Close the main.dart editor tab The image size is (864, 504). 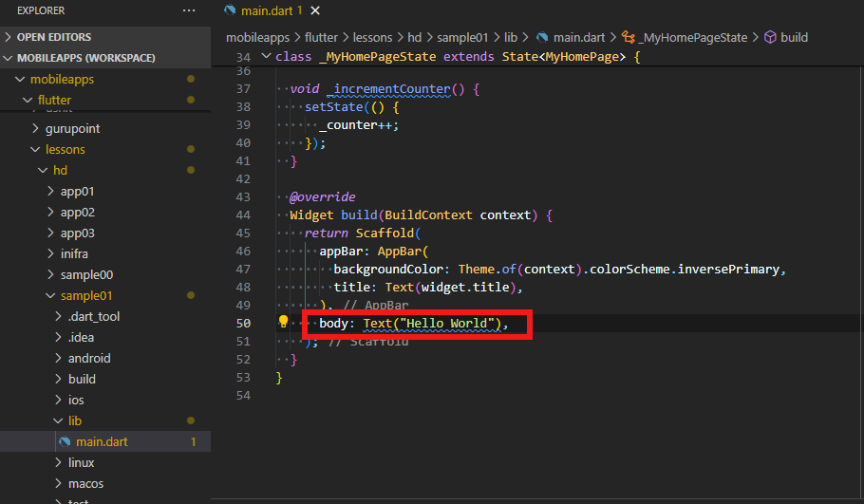(x=315, y=10)
